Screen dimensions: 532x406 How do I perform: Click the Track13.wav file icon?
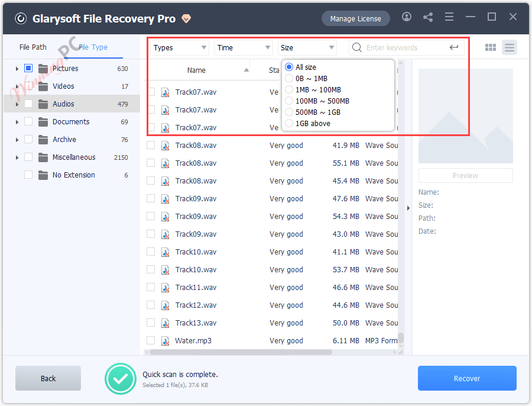(x=166, y=323)
